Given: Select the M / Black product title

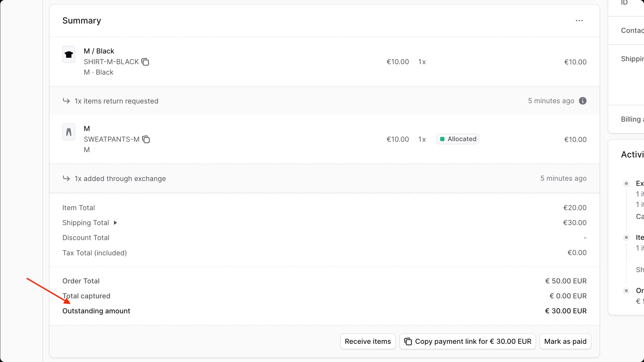Looking at the screenshot, I should tap(99, 51).
